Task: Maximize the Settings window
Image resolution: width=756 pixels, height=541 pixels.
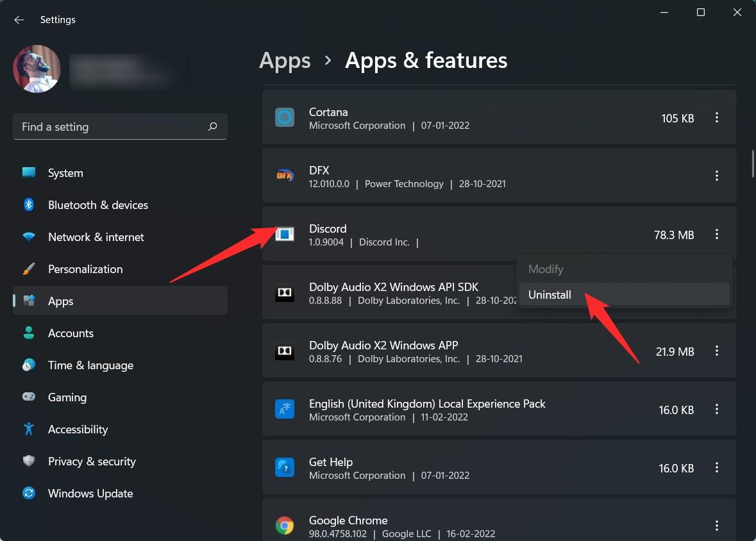Action: point(701,13)
